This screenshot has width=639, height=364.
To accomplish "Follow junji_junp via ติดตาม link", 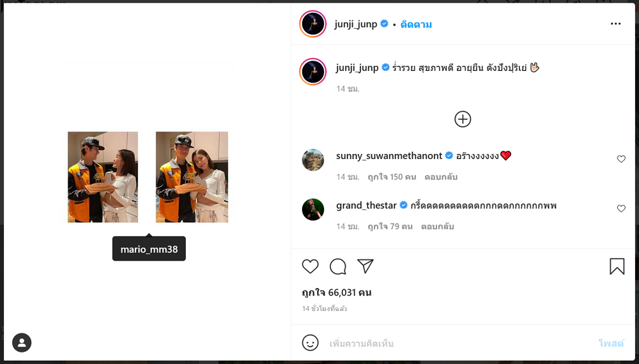I will point(416,24).
